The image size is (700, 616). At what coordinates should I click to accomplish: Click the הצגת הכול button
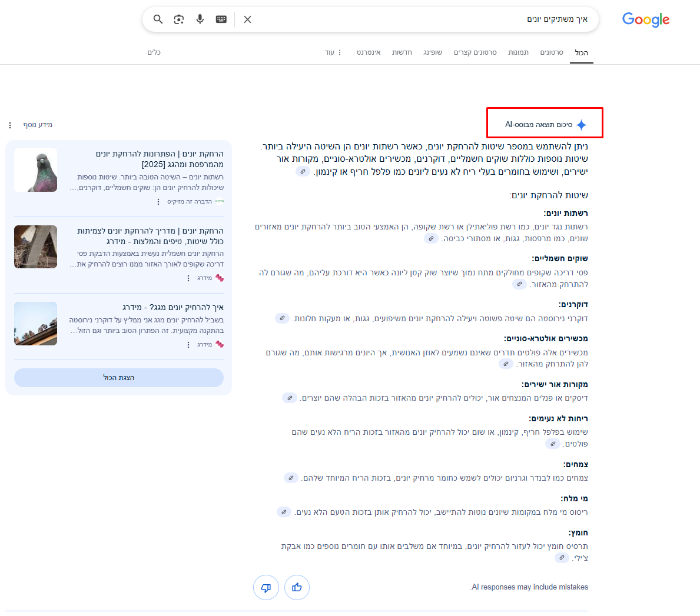119,378
